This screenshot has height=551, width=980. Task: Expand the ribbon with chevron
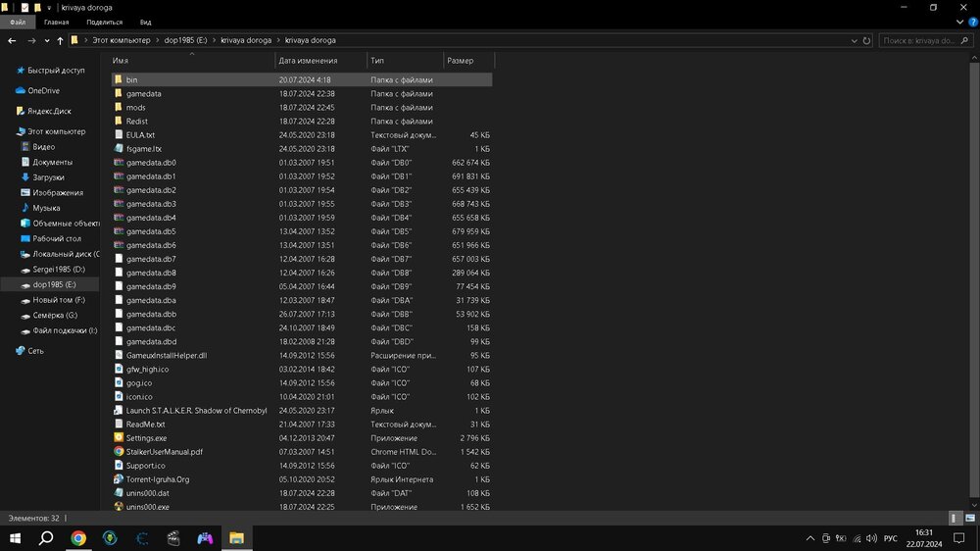[x=960, y=21]
